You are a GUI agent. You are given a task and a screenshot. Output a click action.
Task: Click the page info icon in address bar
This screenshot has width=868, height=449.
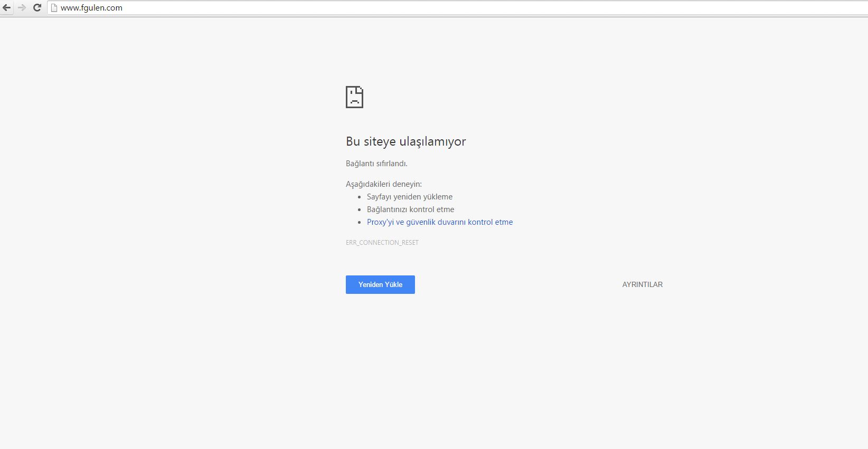click(x=54, y=8)
